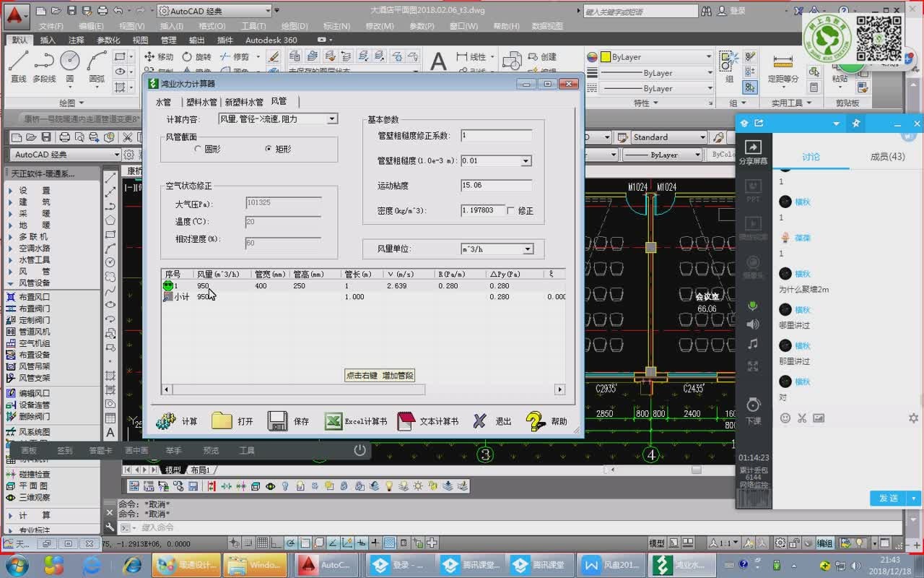Click the microphone icon in classroom sidebar

click(753, 306)
